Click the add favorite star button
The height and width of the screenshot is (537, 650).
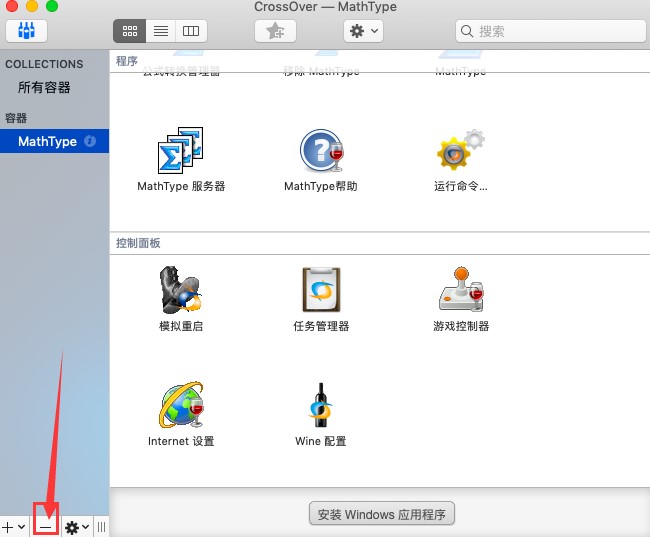(275, 31)
